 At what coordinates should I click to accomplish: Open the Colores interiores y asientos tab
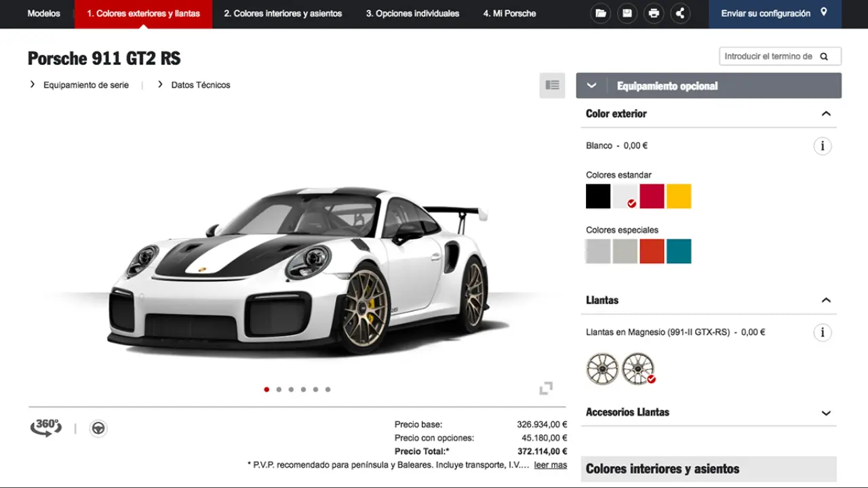[x=283, y=14]
